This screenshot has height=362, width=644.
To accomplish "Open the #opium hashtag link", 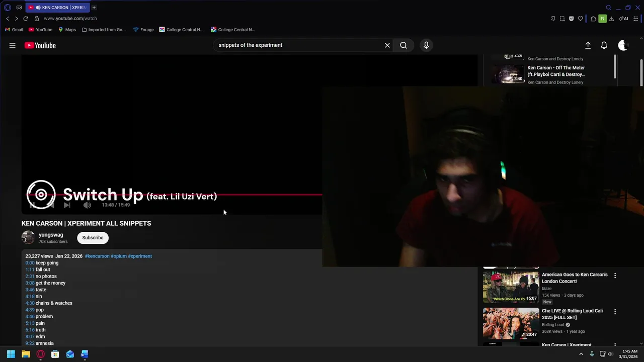I will click(119, 256).
